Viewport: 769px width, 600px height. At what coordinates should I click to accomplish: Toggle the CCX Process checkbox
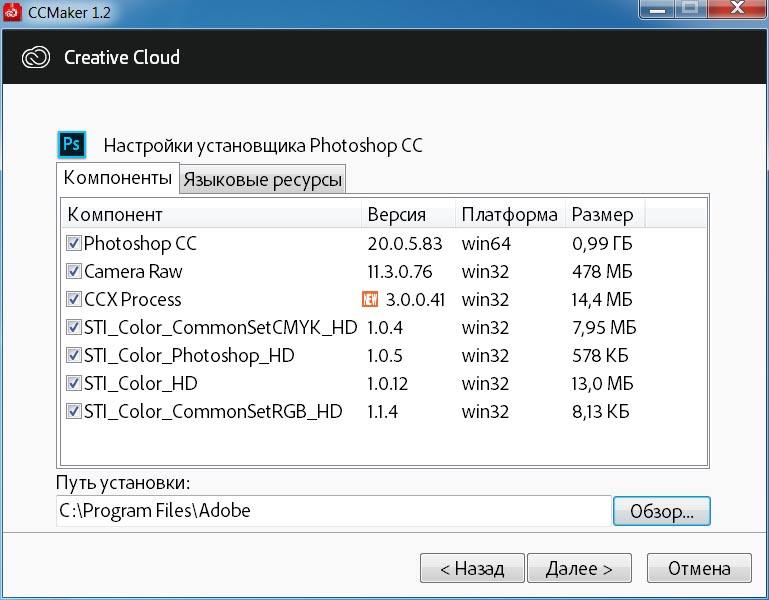[74, 299]
